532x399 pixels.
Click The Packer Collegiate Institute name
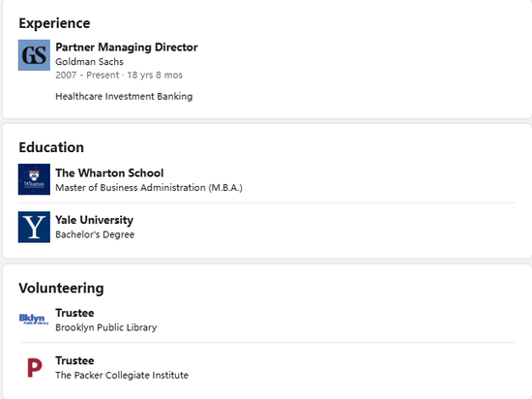click(122, 375)
